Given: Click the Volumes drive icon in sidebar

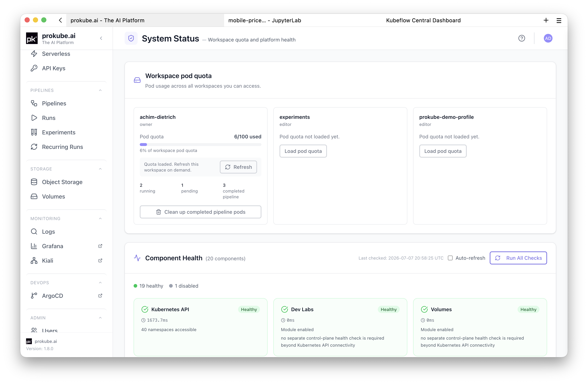Looking at the screenshot, I should (x=34, y=196).
